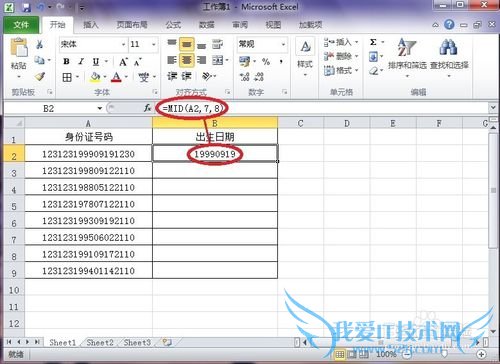Click the decrease indent icon
Screen dimensions: 500x364
[172, 76]
